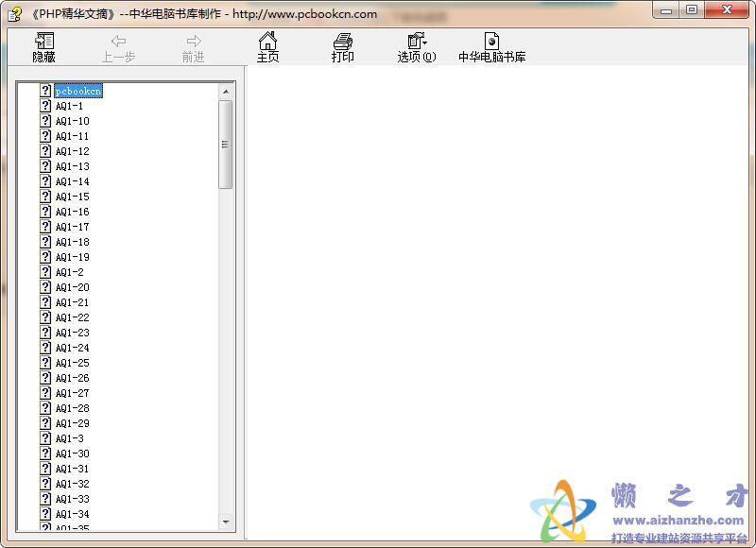Click the page icon beside AQ1-27
The height and width of the screenshot is (548, 756).
pos(45,393)
